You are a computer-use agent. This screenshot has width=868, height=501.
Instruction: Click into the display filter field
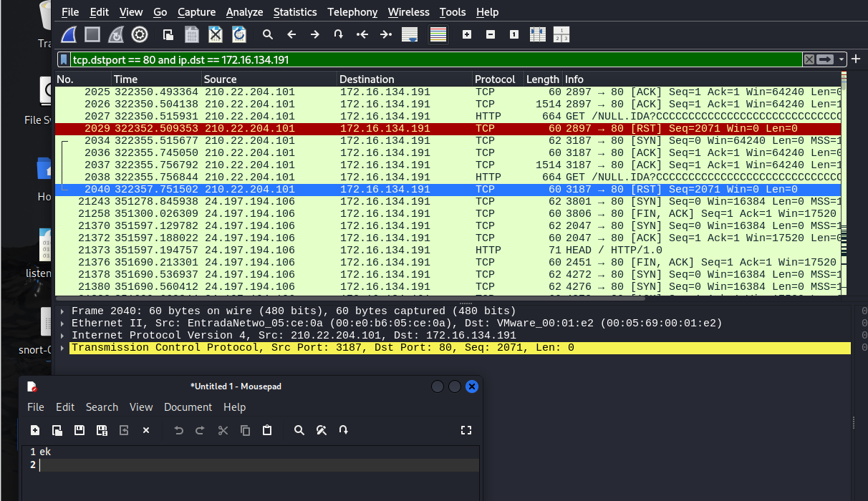(435, 59)
